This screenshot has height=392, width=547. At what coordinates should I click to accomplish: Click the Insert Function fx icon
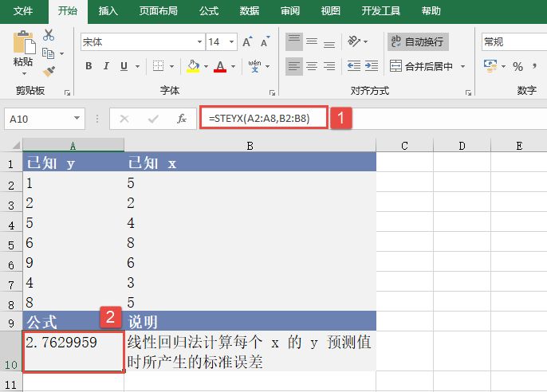182,119
